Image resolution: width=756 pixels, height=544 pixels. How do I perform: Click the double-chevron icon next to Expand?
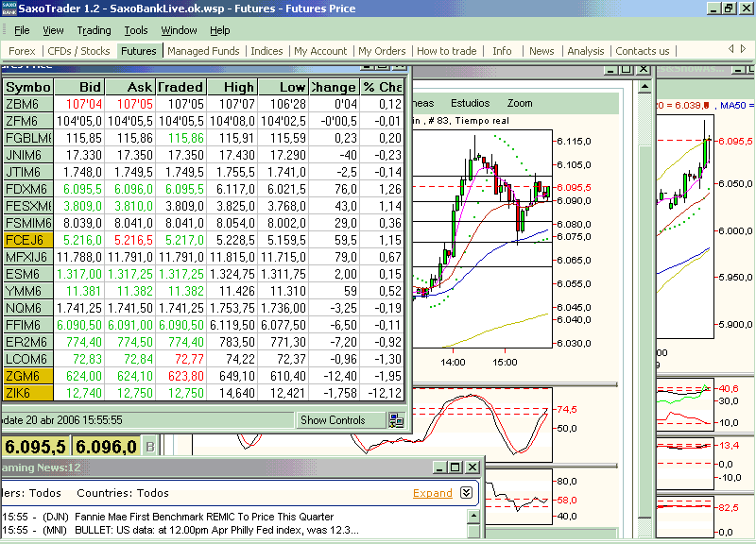point(466,492)
